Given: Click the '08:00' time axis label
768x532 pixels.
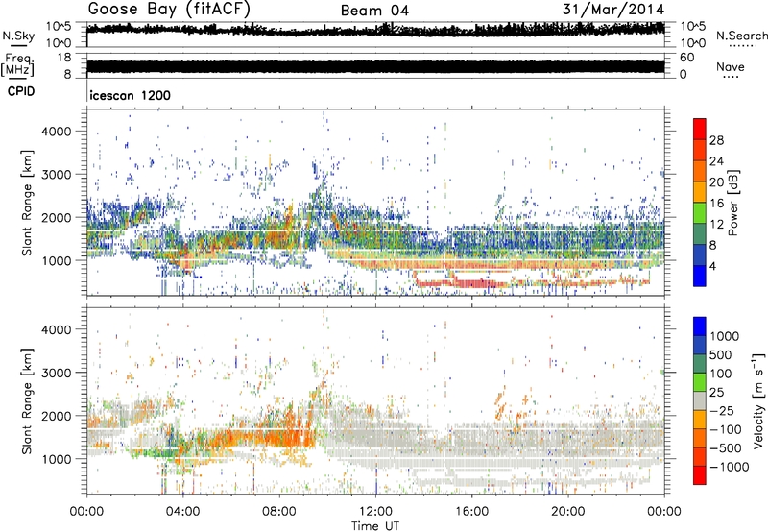Looking at the screenshot, I should coord(279,512).
